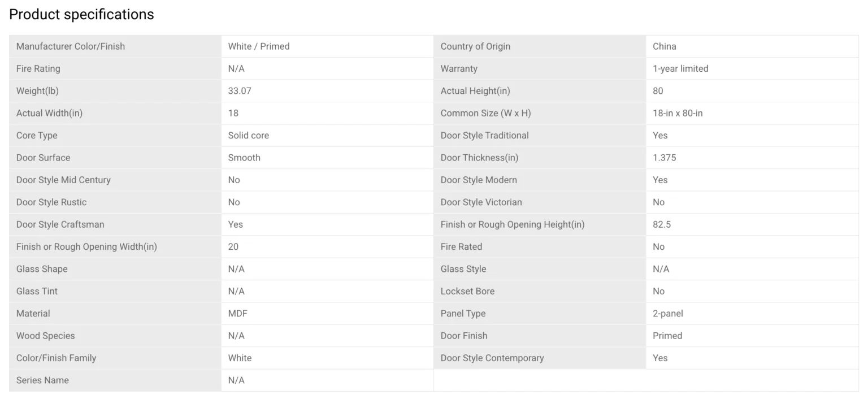
Task: Click the Actual Height(in) label
Action: pos(475,91)
